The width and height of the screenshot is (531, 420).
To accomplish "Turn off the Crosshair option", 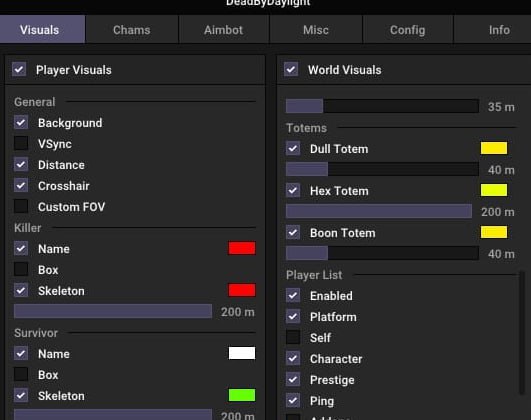I will coord(21,185).
